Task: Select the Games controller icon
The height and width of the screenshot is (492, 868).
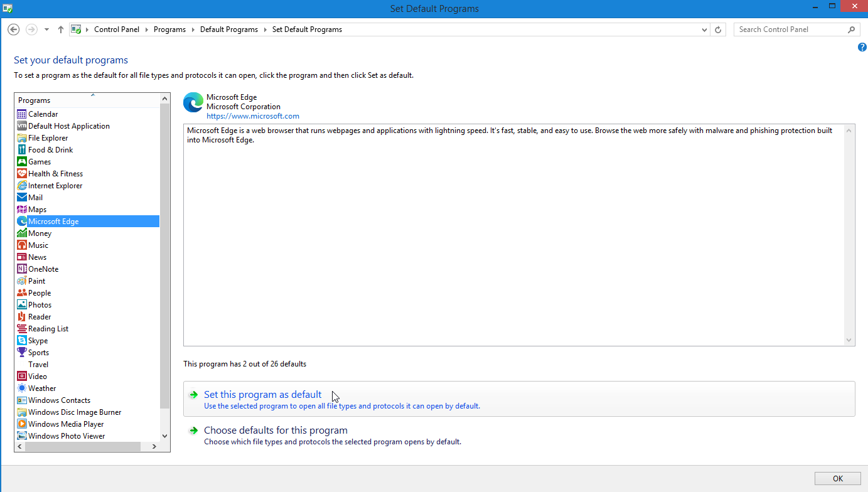Action: 22,162
